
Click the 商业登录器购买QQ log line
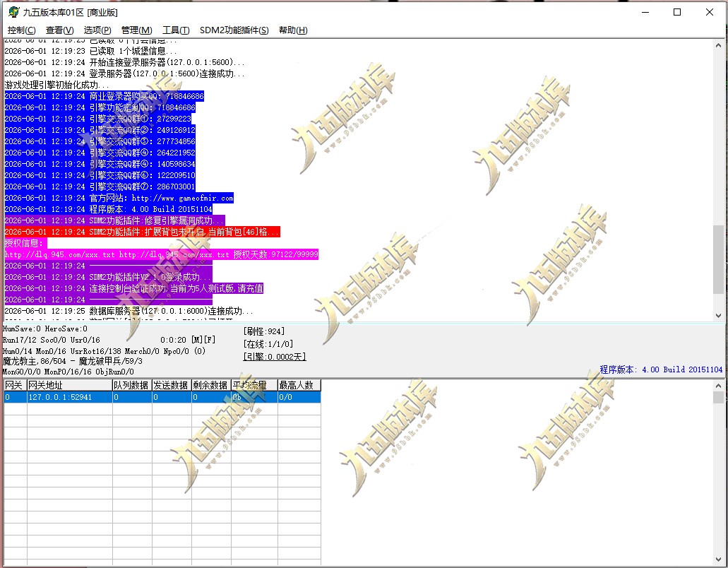tap(104, 96)
